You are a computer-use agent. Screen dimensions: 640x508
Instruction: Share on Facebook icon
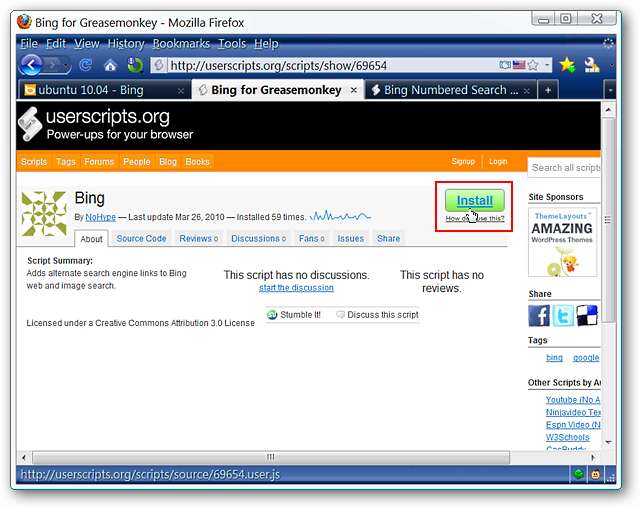[539, 315]
